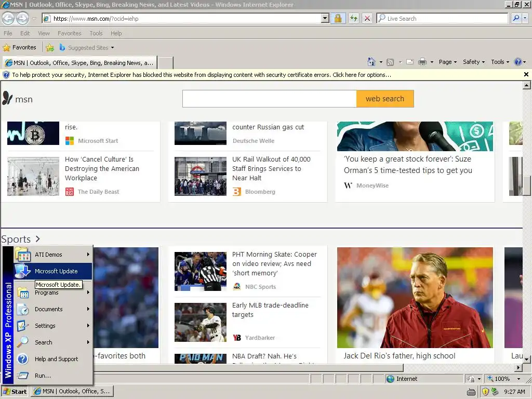Expand the address bar dropdown

pyautogui.click(x=325, y=18)
